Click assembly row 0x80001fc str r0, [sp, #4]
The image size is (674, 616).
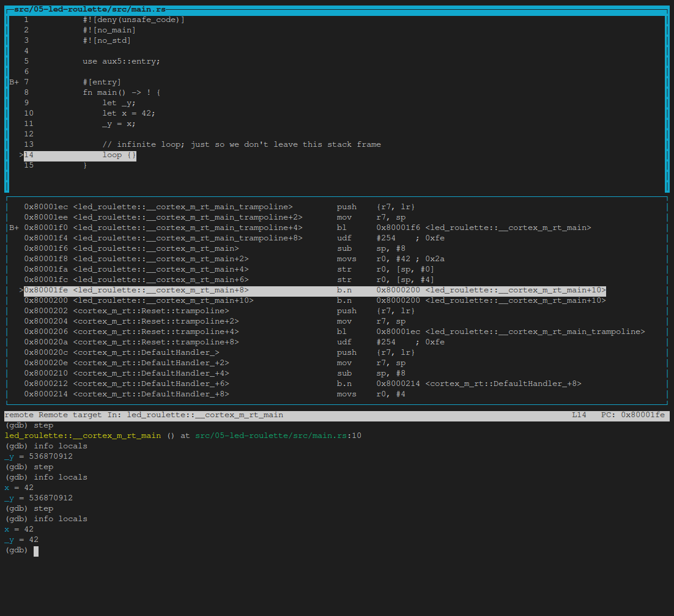click(229, 280)
